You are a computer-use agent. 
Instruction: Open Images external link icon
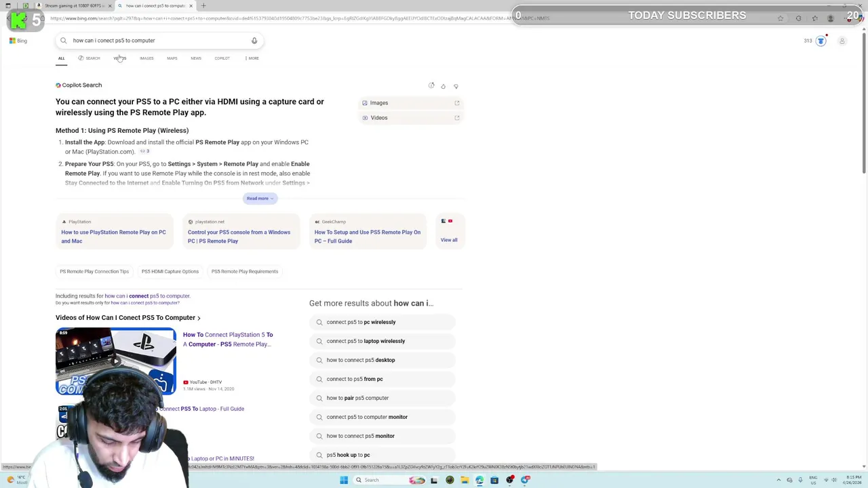[x=457, y=103]
